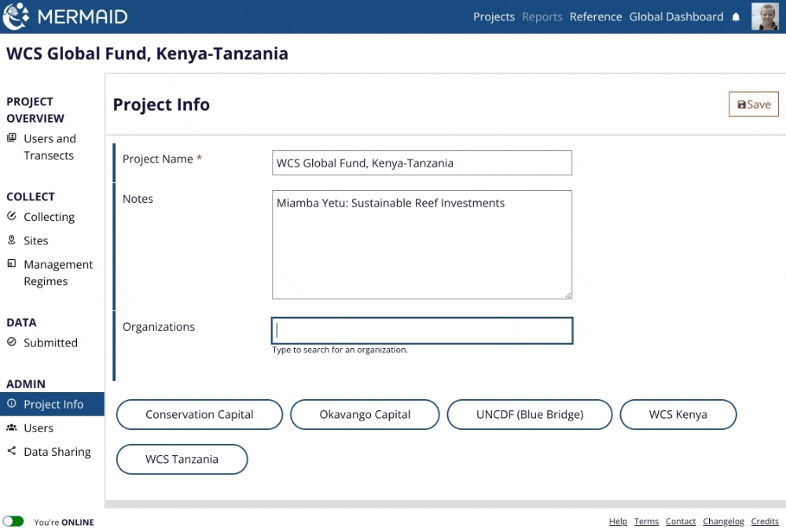Open the admin Users page
Viewport: 786px width, 532px height.
pyautogui.click(x=39, y=428)
